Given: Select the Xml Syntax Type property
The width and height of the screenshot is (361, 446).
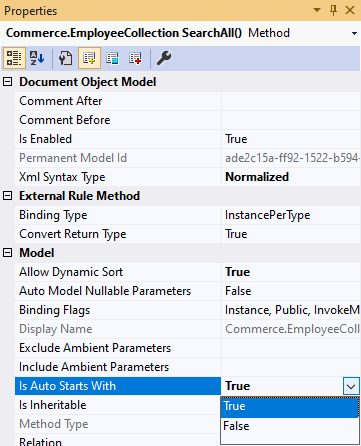Looking at the screenshot, I should pyautogui.click(x=118, y=177).
